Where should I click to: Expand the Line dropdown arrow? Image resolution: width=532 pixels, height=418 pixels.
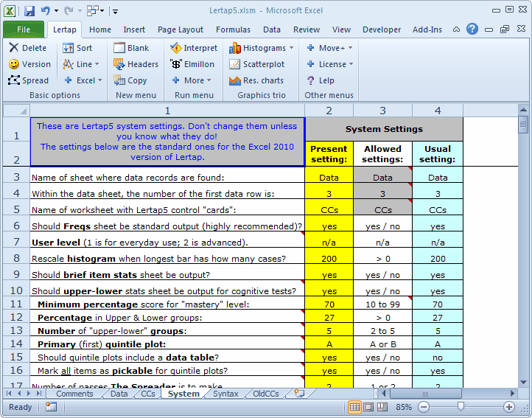(x=97, y=64)
